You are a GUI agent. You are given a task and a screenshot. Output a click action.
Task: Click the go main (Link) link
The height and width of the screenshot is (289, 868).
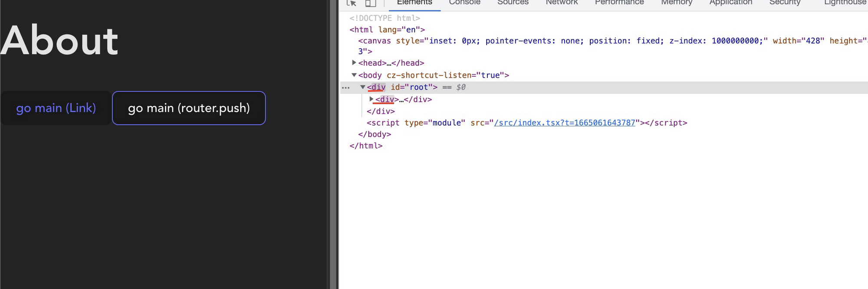56,108
